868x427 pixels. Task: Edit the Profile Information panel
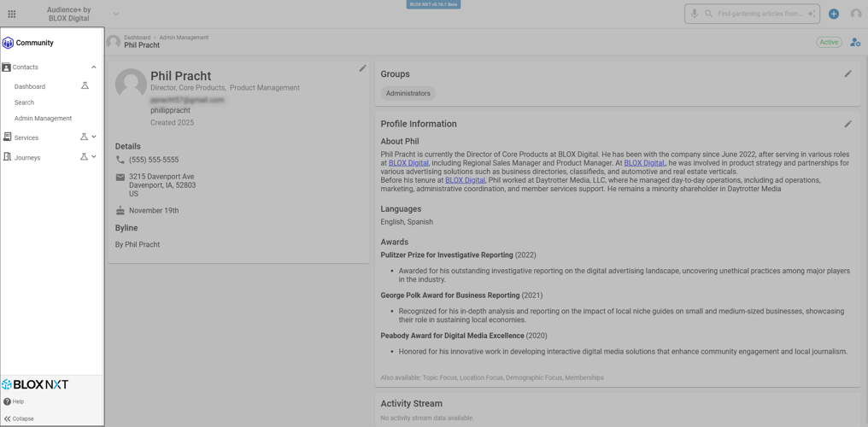(x=848, y=124)
